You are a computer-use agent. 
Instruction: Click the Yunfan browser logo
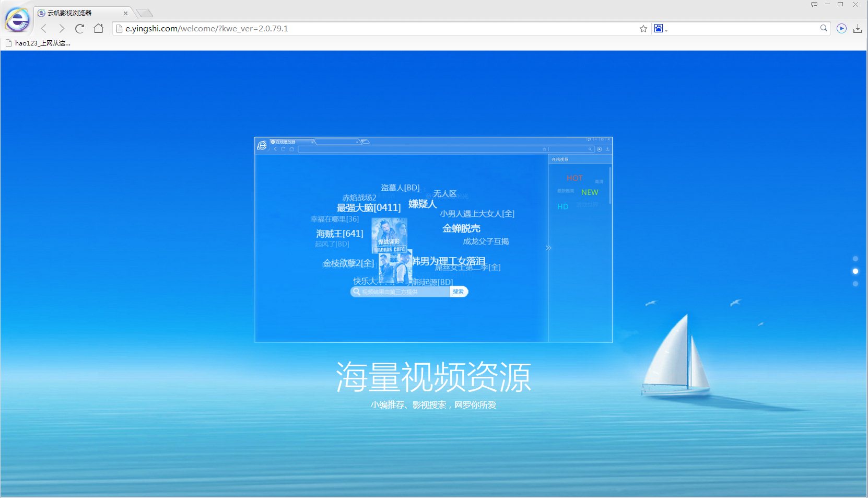click(17, 20)
